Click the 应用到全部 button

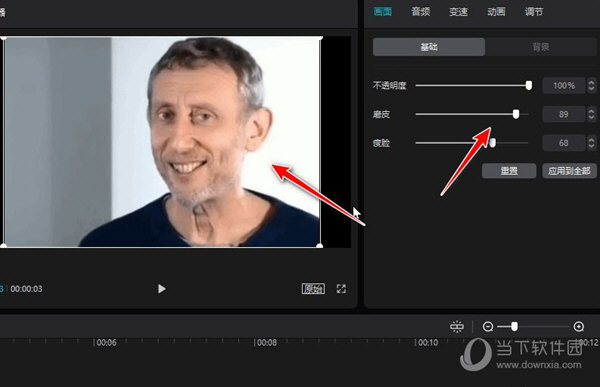(569, 171)
